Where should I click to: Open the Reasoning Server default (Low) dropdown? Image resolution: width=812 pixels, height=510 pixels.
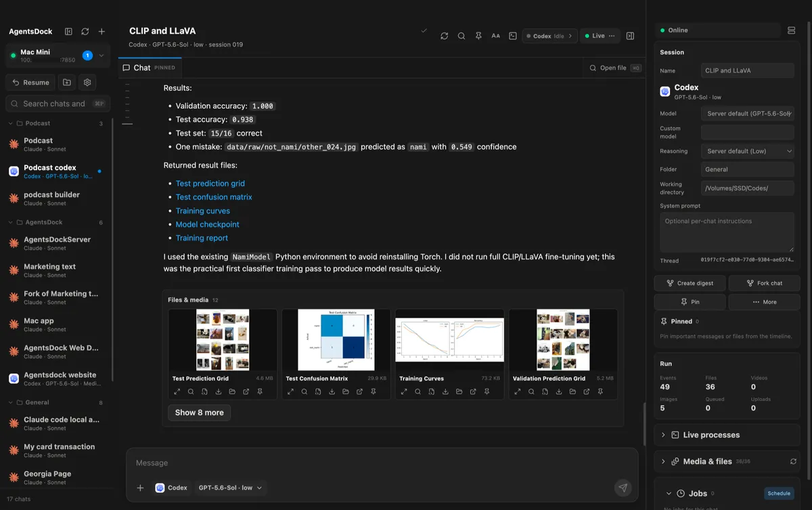(747, 151)
